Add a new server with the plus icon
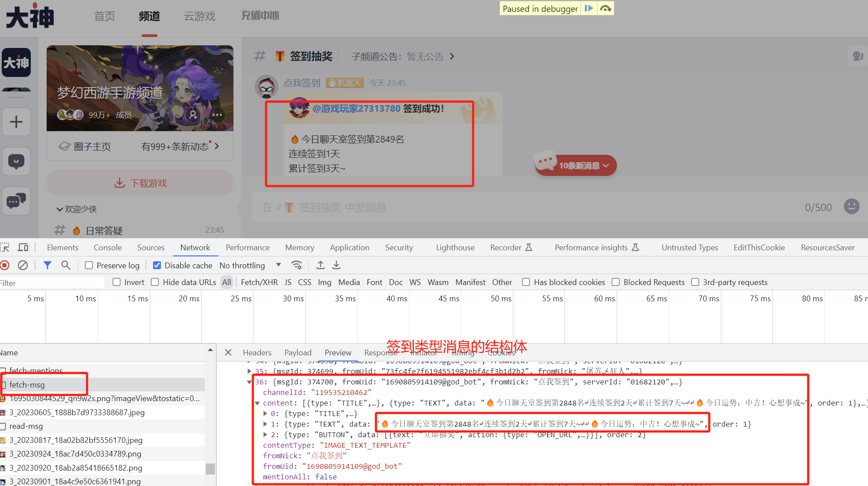Image resolution: width=868 pixels, height=486 pixels. click(x=16, y=122)
